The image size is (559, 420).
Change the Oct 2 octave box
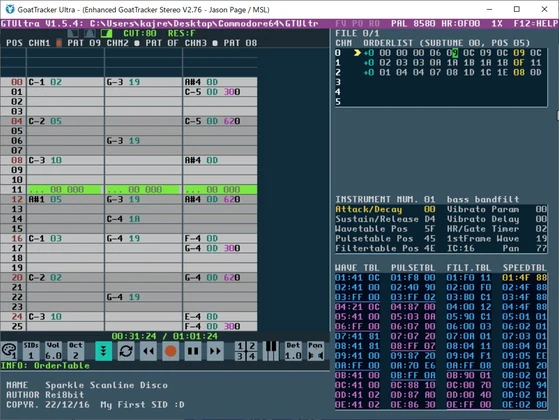pos(76,351)
